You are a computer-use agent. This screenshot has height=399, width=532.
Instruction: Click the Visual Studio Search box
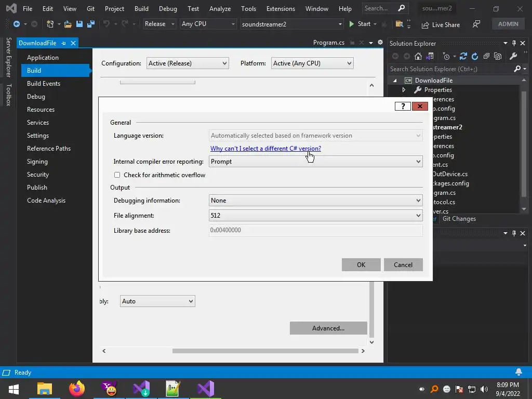click(x=385, y=8)
